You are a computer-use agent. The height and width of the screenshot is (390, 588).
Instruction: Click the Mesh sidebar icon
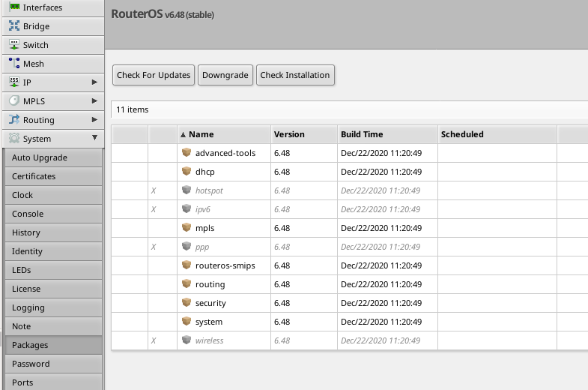[14, 63]
